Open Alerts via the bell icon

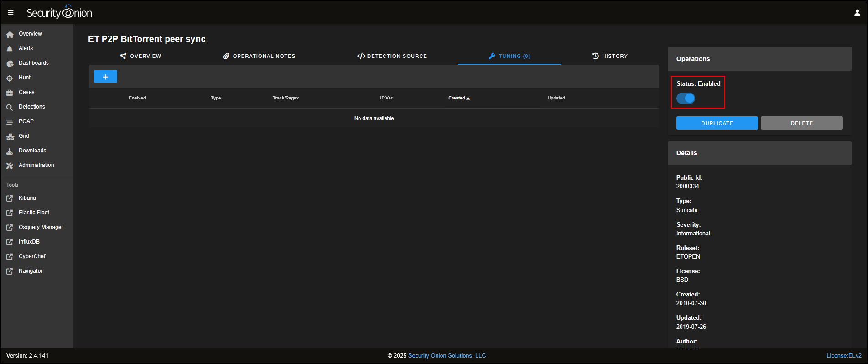[x=10, y=49]
